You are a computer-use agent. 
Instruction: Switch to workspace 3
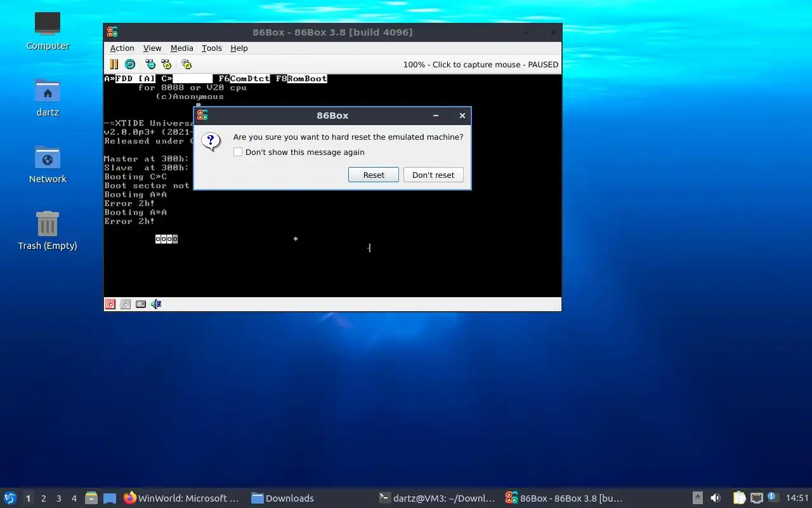(x=59, y=498)
